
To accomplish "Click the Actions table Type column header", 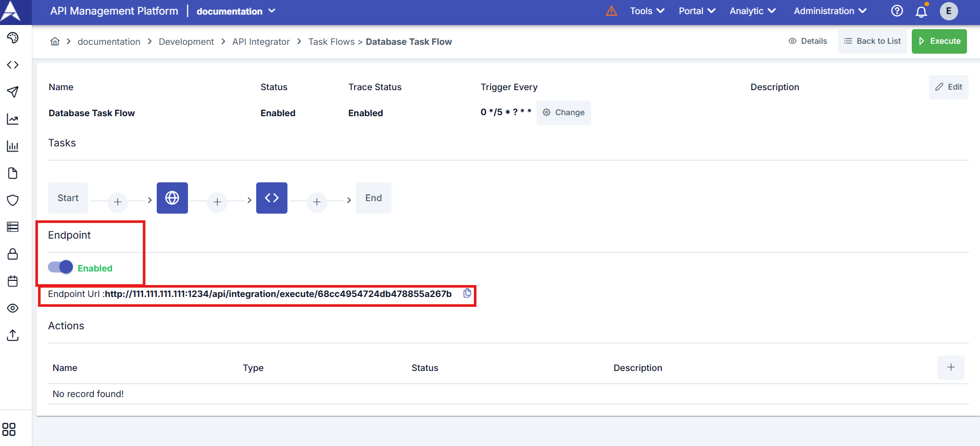I will pos(253,368).
